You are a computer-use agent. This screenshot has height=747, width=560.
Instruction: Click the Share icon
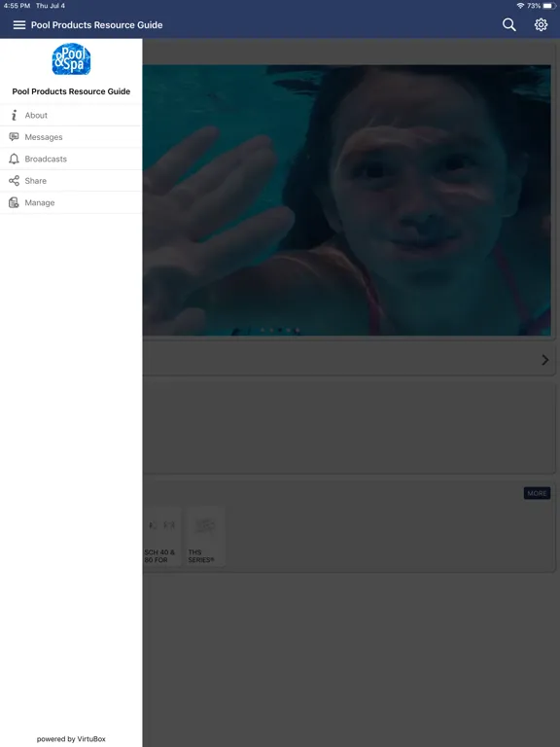14,181
